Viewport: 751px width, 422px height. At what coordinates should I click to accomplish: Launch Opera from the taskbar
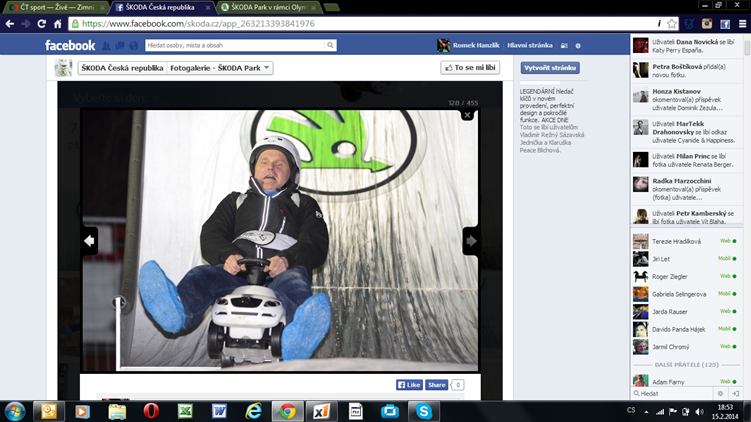pyautogui.click(x=151, y=411)
